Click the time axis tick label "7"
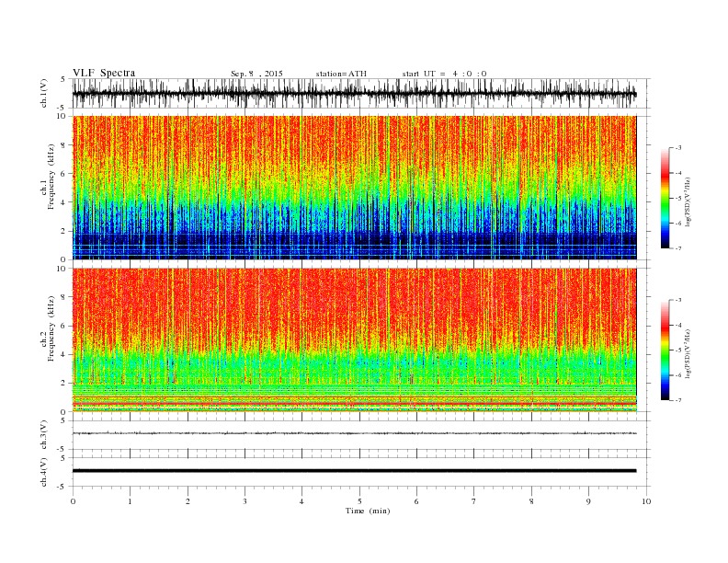Viewport: 728px width, 563px height. 474,501
